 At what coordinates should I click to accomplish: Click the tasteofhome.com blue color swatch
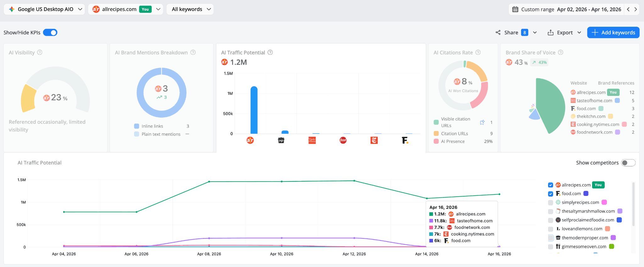(617, 101)
